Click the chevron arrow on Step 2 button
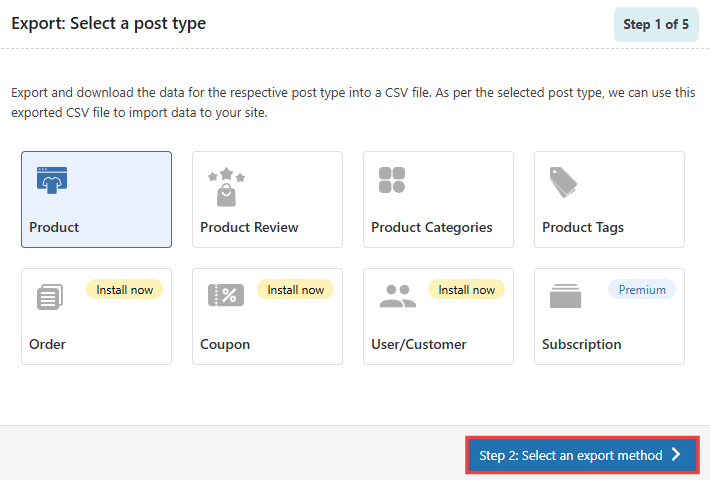710x480 pixels. tap(677, 455)
